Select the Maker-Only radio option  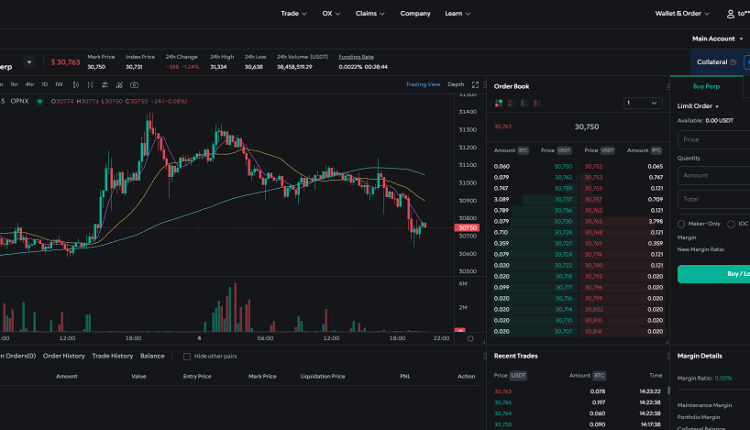pyautogui.click(x=681, y=224)
